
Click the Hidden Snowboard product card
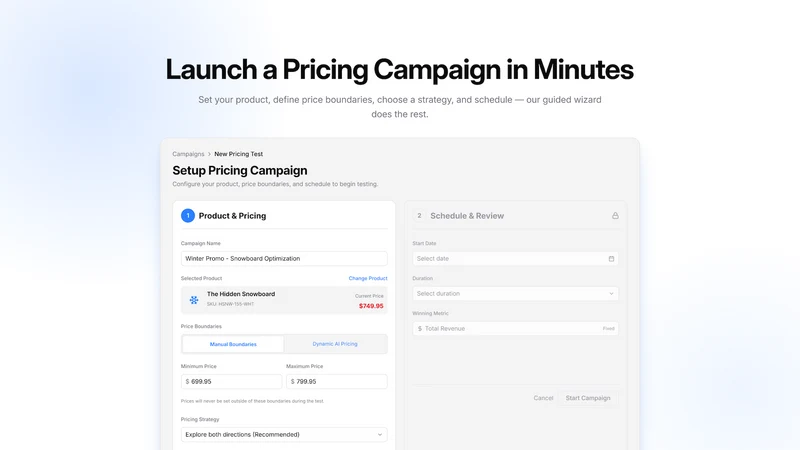[284, 300]
